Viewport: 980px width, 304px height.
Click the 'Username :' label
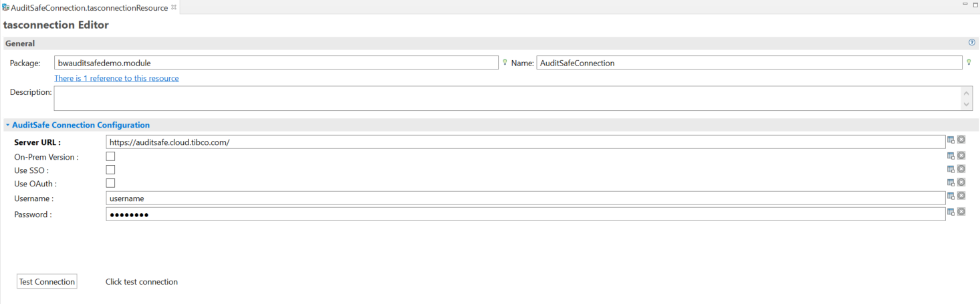33,198
